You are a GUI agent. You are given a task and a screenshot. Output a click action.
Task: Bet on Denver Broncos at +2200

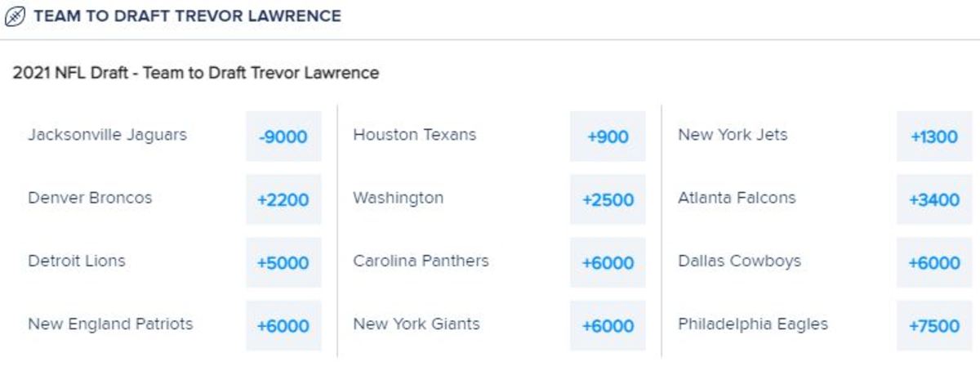click(283, 199)
